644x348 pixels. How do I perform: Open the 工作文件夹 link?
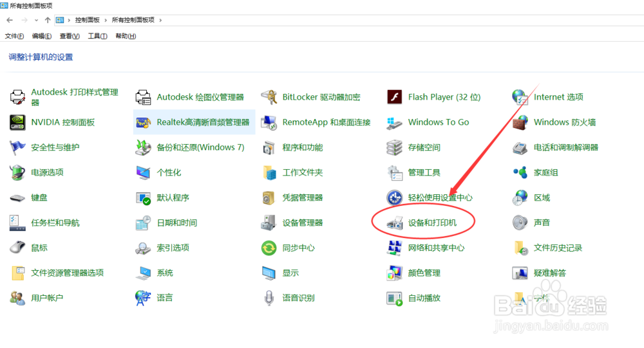pyautogui.click(x=303, y=172)
